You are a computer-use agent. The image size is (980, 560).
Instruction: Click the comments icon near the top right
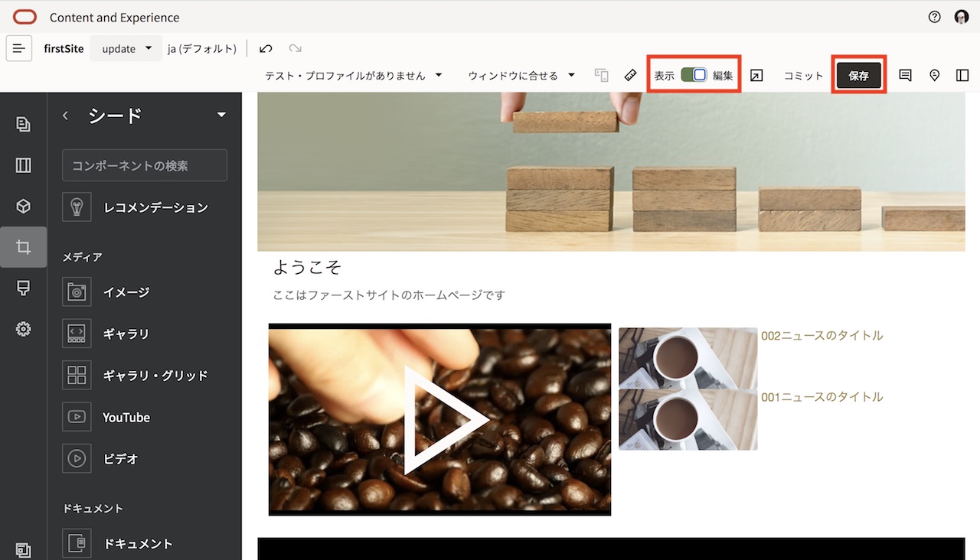[904, 75]
